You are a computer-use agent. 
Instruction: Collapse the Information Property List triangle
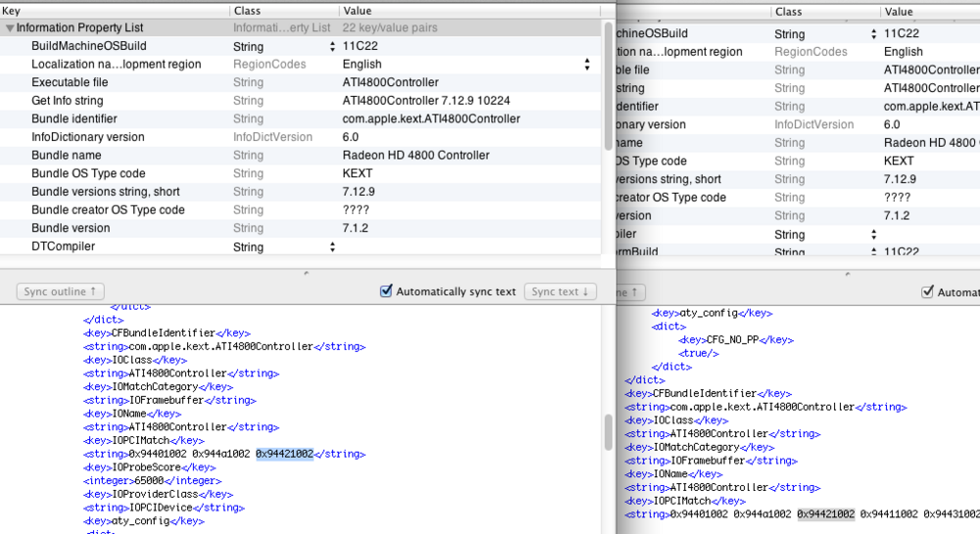pyautogui.click(x=10, y=28)
